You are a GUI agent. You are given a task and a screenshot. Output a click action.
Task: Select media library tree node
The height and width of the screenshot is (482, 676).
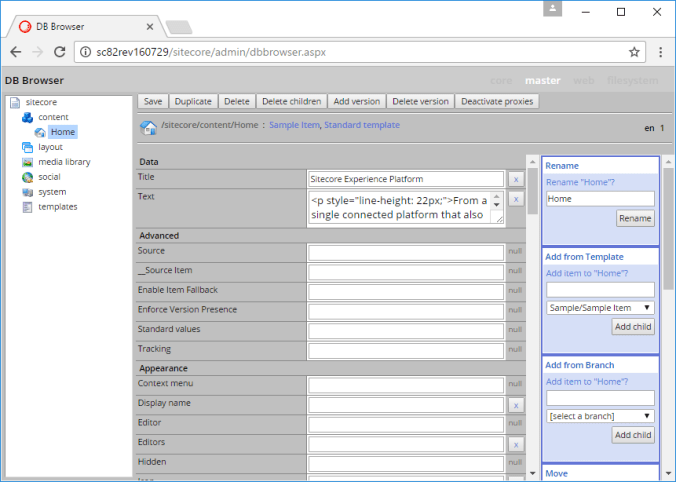click(x=64, y=162)
